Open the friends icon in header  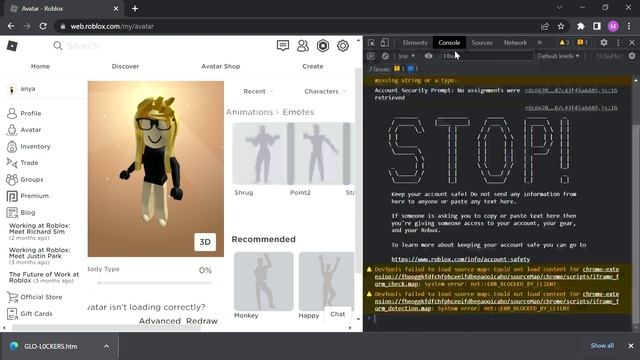coord(302,46)
